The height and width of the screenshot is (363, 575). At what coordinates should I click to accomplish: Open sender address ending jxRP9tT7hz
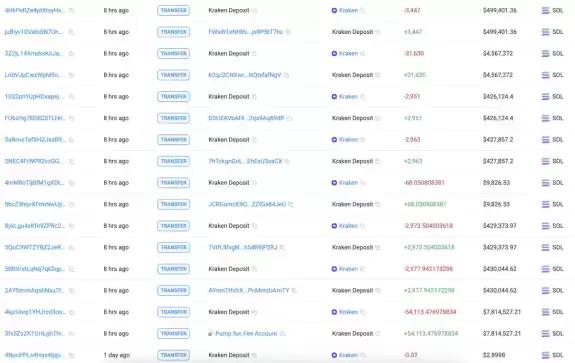tap(246, 32)
